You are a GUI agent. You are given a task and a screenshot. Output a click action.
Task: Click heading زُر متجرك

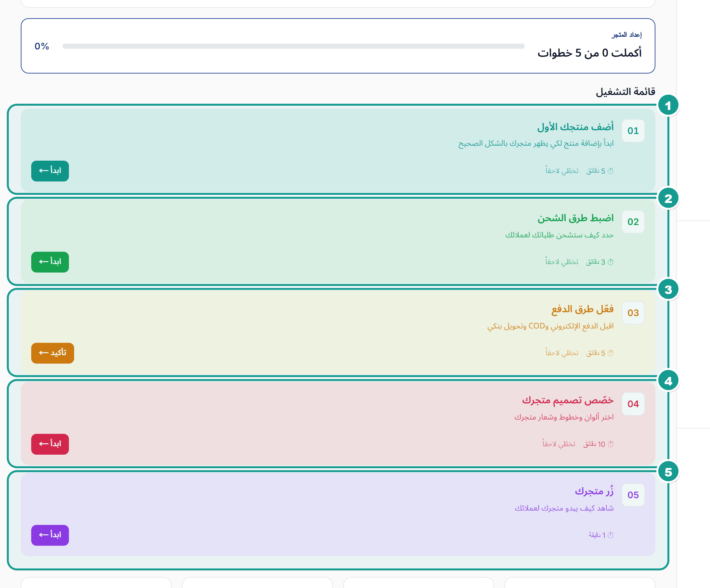[x=594, y=490]
